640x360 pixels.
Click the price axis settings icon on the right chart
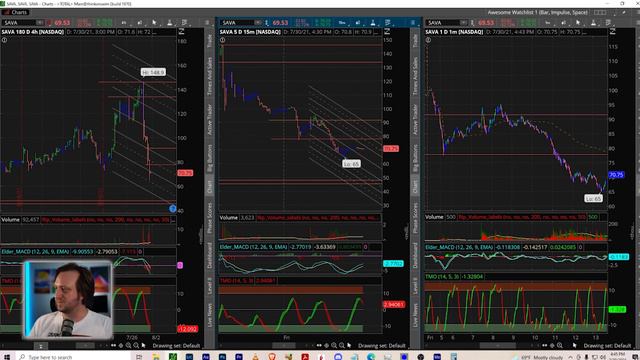[x=613, y=32]
